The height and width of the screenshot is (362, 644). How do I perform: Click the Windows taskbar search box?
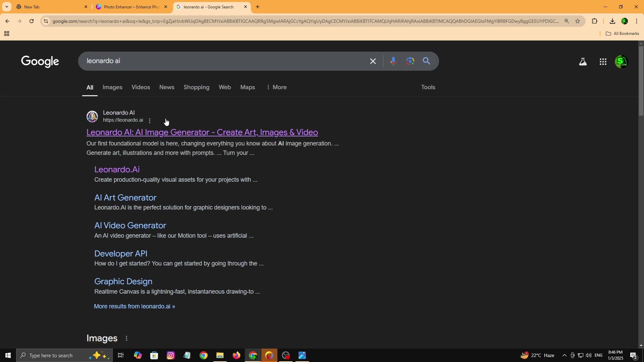64,355
